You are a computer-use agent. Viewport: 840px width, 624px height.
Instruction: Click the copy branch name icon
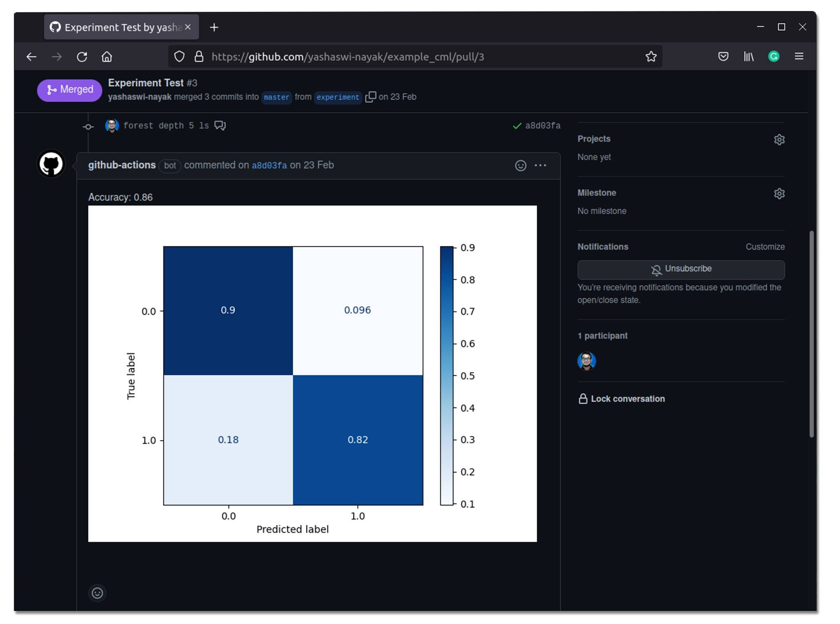370,97
